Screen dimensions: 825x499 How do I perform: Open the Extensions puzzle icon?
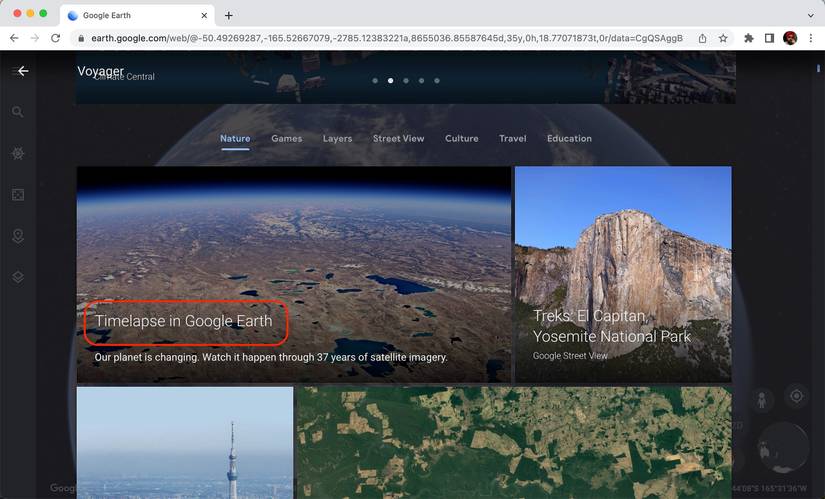pyautogui.click(x=749, y=38)
